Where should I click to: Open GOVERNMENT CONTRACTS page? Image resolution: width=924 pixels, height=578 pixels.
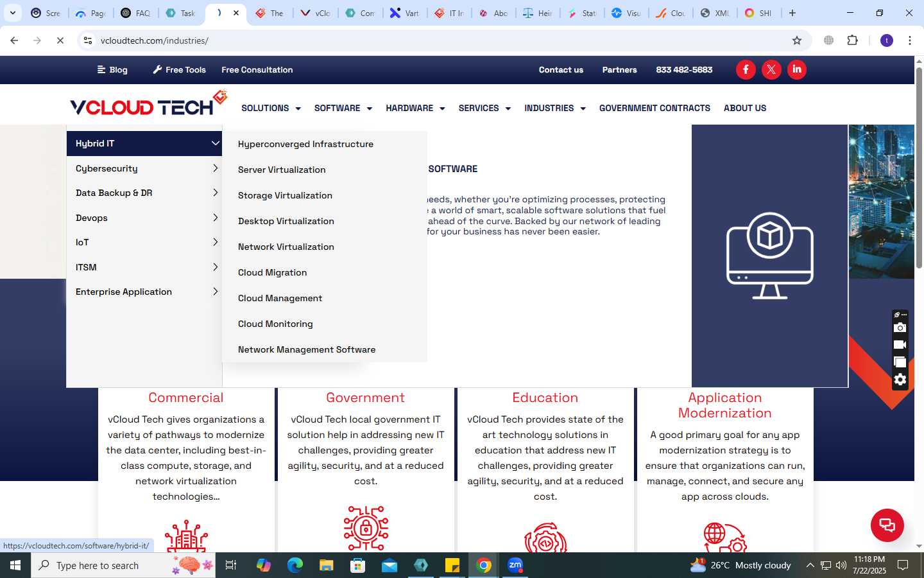coord(654,108)
